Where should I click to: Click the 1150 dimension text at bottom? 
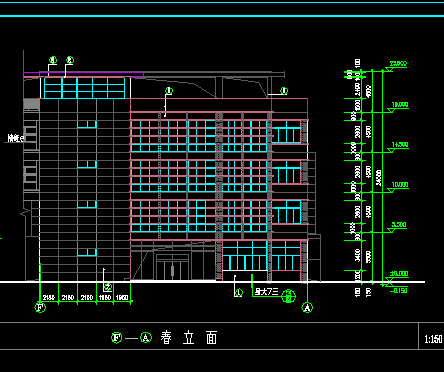pos(105,298)
